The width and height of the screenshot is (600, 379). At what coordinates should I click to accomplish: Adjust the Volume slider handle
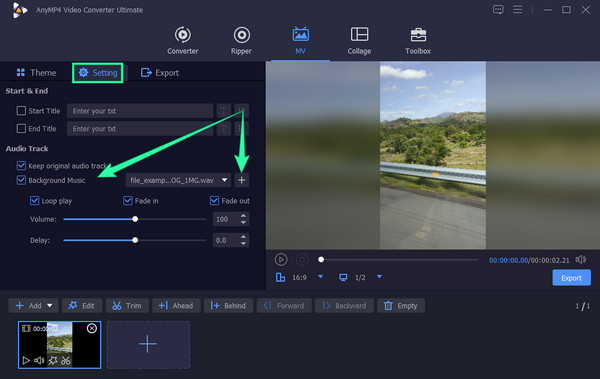135,219
